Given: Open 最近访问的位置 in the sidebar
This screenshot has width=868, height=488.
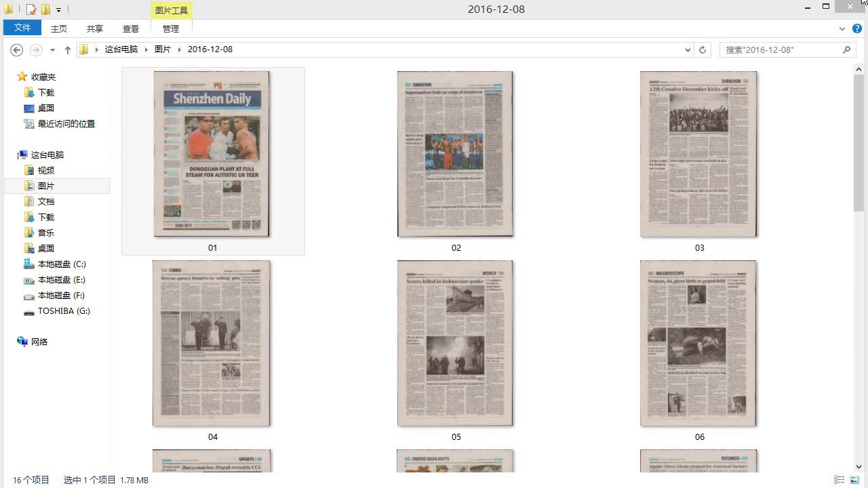Looking at the screenshot, I should click(x=66, y=124).
